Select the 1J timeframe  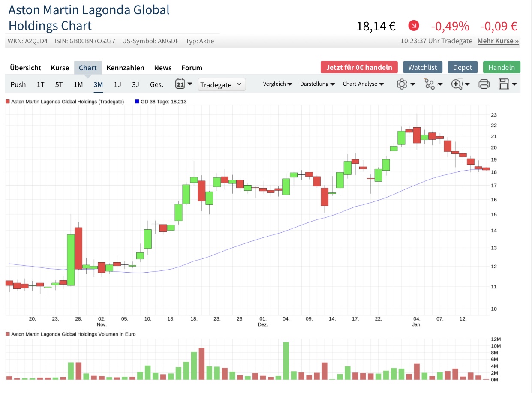[x=117, y=84]
